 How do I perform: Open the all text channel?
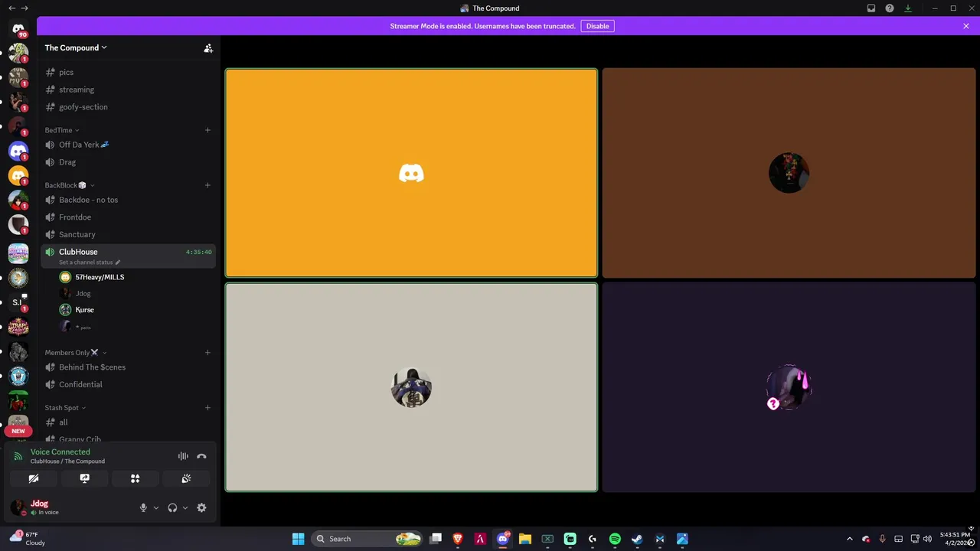127,422
